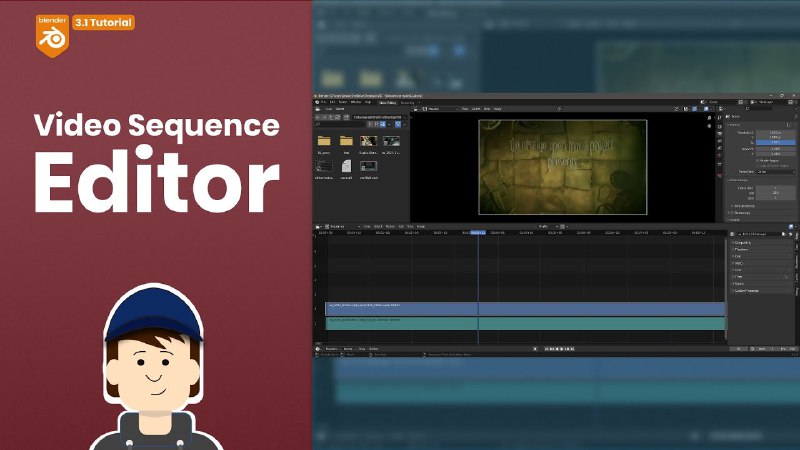Switch file browser to vertical list view

tap(371, 124)
